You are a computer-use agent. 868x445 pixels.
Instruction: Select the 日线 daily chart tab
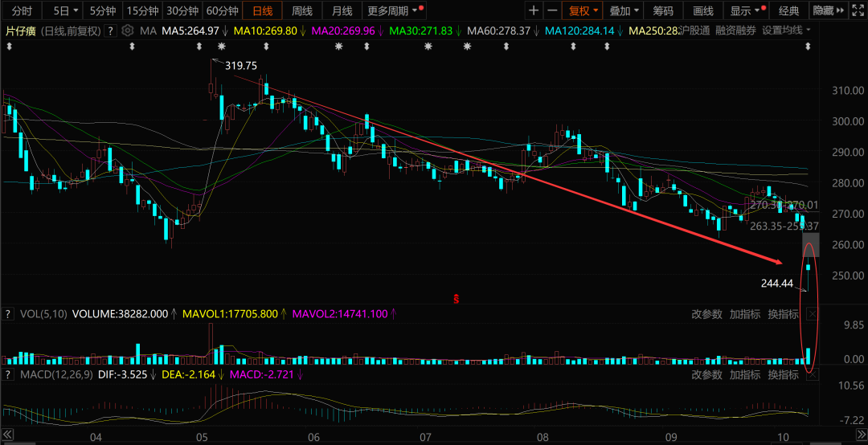[262, 10]
